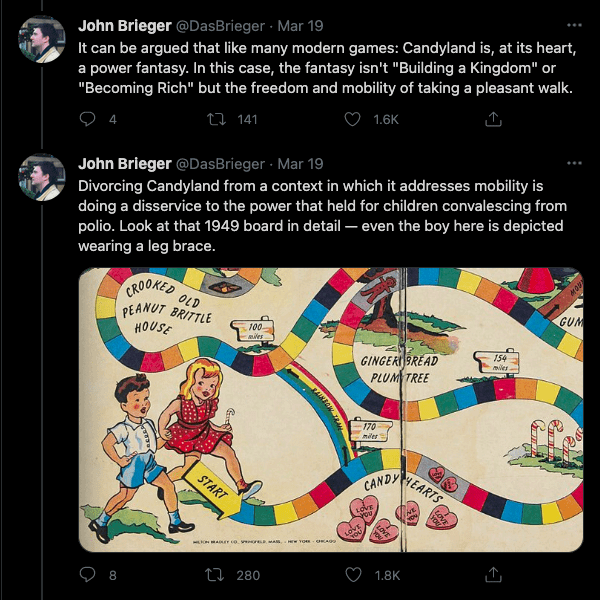
Task: Share the first Candyland tweet
Action: click(493, 119)
